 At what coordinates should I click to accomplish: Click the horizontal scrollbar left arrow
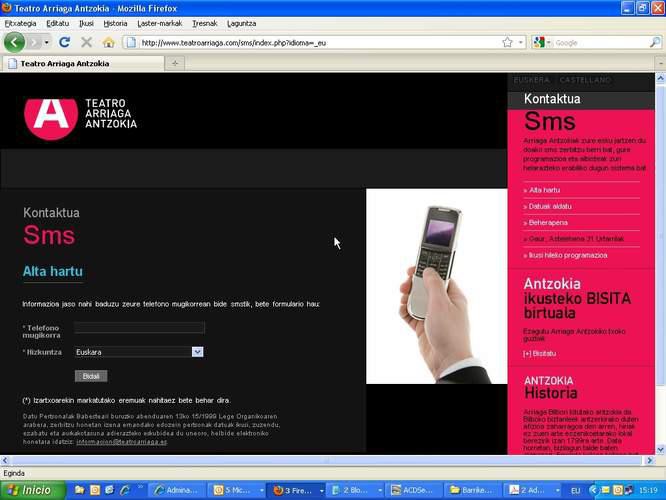(x=5, y=460)
